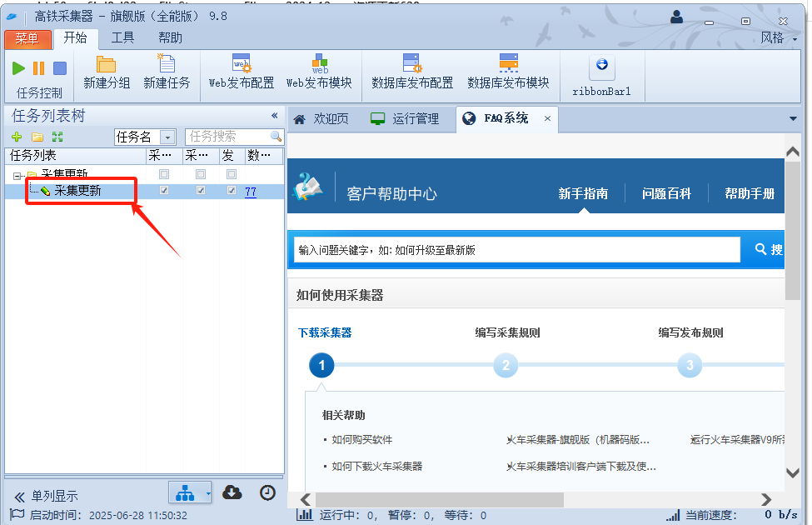The width and height of the screenshot is (812, 525).
Task: Open Web发布配置 from the ribbon
Action: (x=242, y=72)
